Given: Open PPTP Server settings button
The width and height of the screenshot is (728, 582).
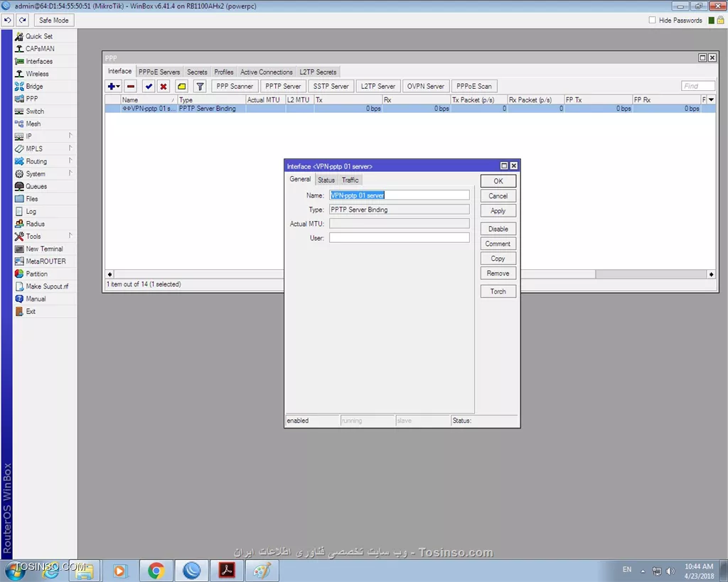Looking at the screenshot, I should point(283,86).
